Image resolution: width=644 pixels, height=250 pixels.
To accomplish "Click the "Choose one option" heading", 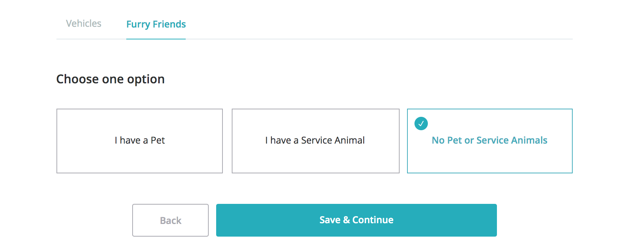I will (110, 79).
